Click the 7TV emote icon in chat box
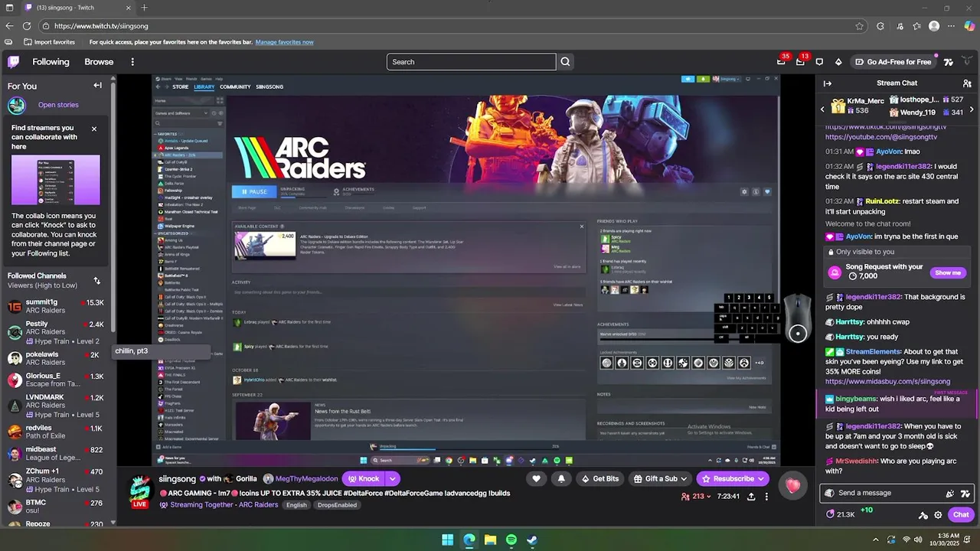This screenshot has width=980, height=551. click(x=965, y=494)
